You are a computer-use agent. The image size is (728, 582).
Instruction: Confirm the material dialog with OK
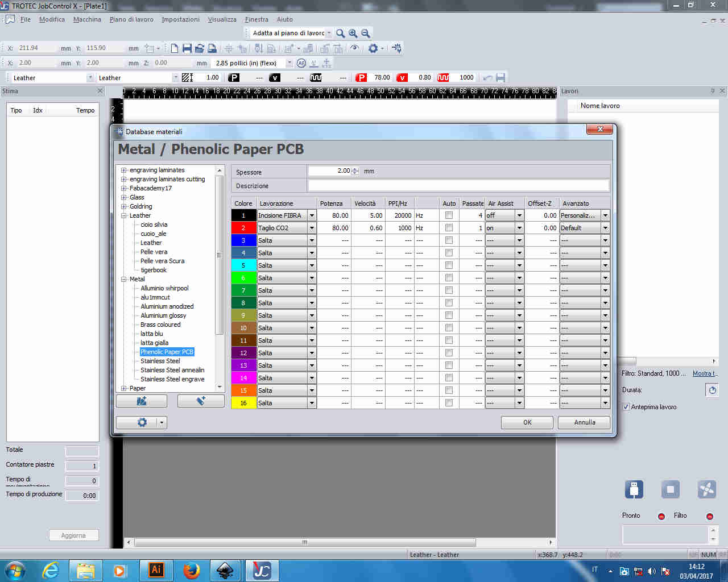coord(527,422)
